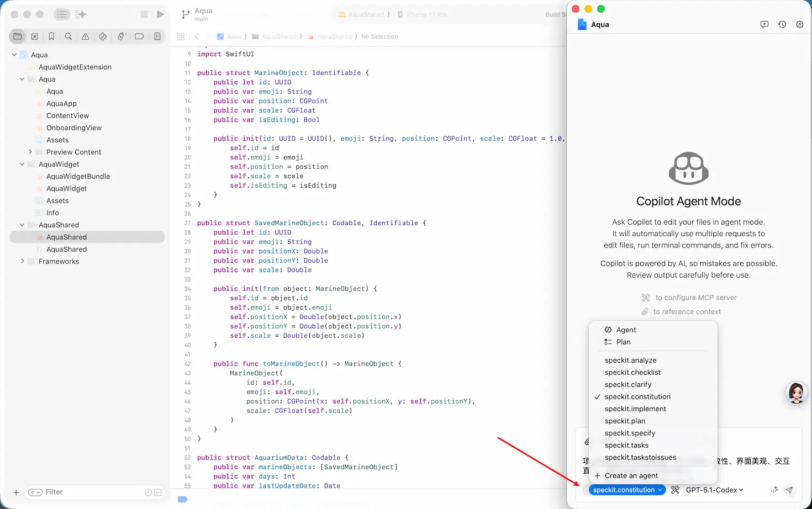
Task: Expand the Preview Content folder
Action: tap(30, 152)
